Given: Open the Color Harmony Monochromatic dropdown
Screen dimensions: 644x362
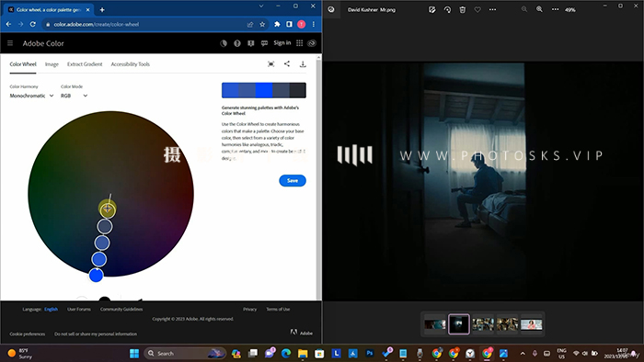Looking at the screenshot, I should [31, 96].
